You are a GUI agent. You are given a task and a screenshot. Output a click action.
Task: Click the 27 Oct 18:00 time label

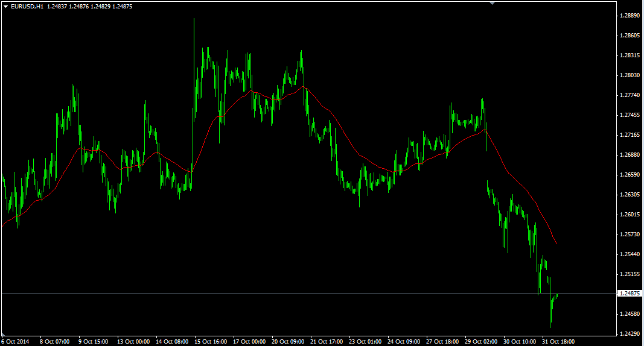click(442, 342)
